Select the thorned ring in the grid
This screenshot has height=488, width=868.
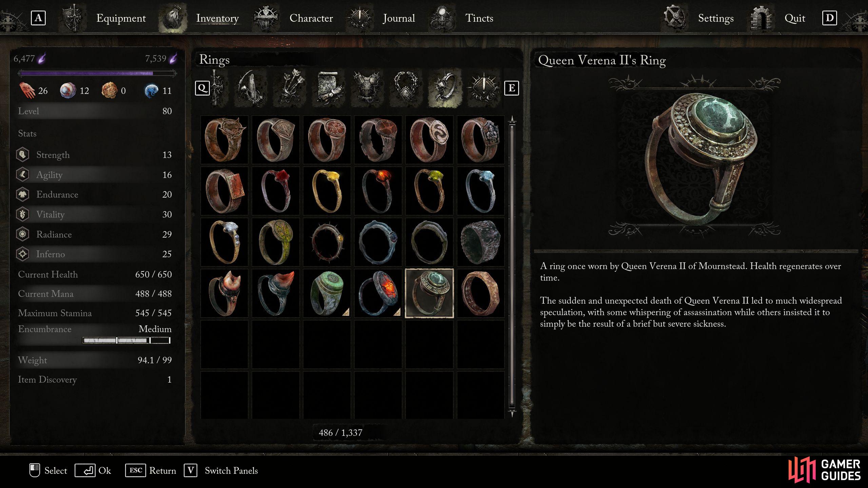tap(327, 242)
